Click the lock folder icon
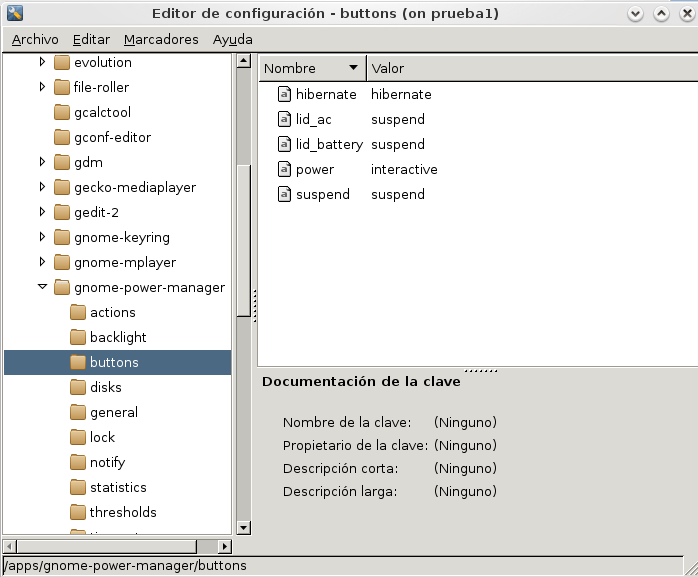The width and height of the screenshot is (698, 577). pos(78,437)
